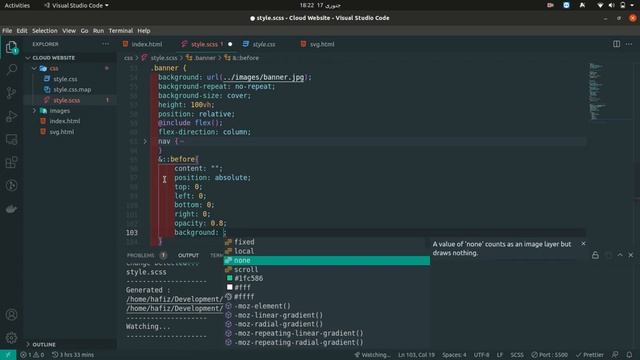The height and width of the screenshot is (360, 640).
Task: Maximize the bottom panel with chevron up
Action: [x=620, y=255]
